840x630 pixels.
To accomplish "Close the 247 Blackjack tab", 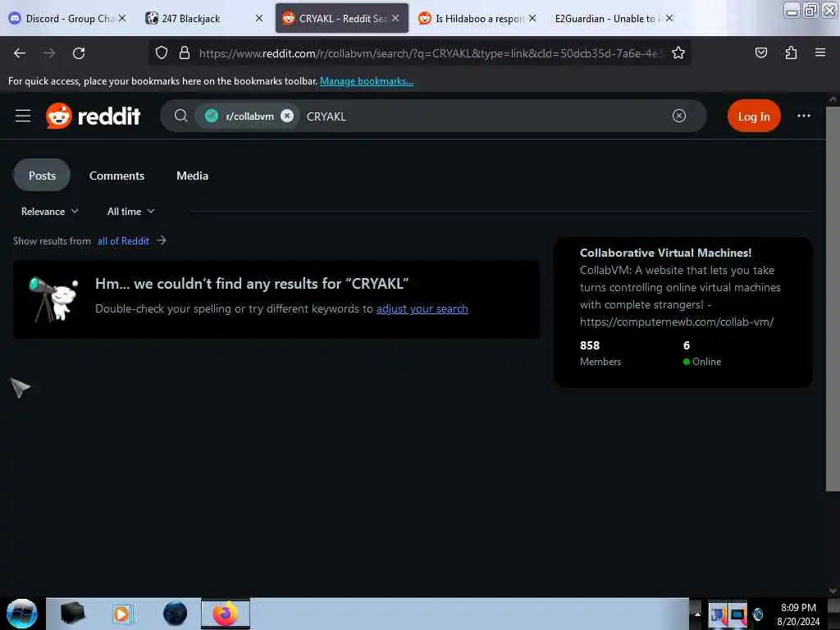I will click(259, 18).
